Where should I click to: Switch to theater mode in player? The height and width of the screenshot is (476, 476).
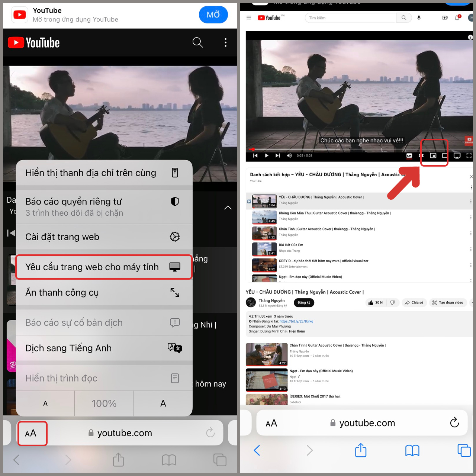pyautogui.click(x=445, y=155)
